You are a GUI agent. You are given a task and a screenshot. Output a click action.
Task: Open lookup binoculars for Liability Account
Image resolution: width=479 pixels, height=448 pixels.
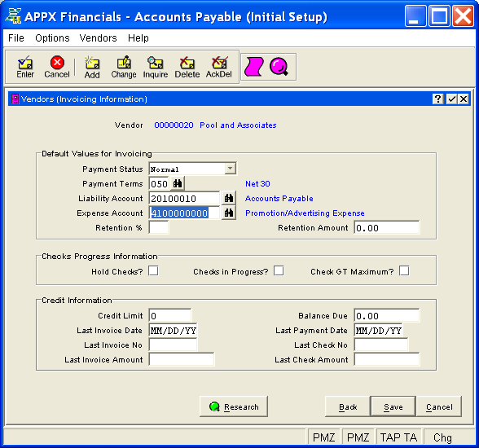tap(228, 198)
